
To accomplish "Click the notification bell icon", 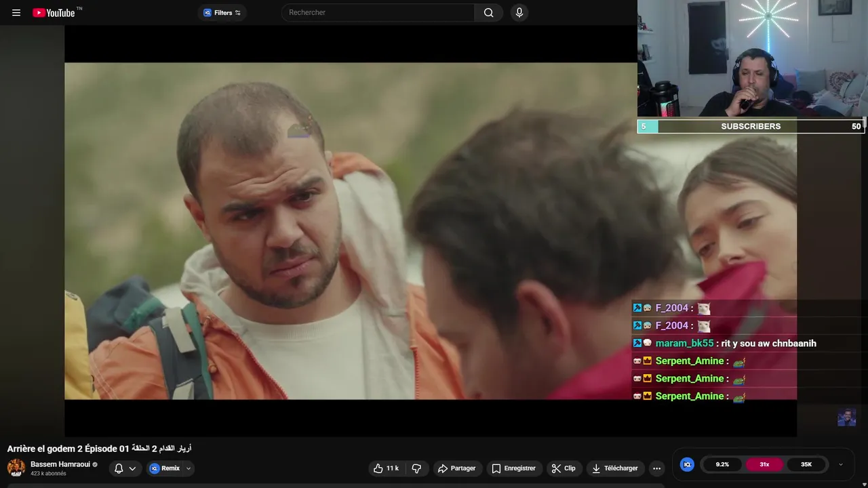I will [119, 468].
